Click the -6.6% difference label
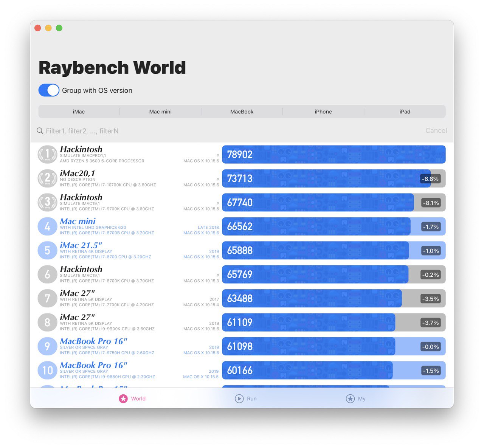Image resolution: width=484 pixels, height=448 pixels. pos(431,179)
